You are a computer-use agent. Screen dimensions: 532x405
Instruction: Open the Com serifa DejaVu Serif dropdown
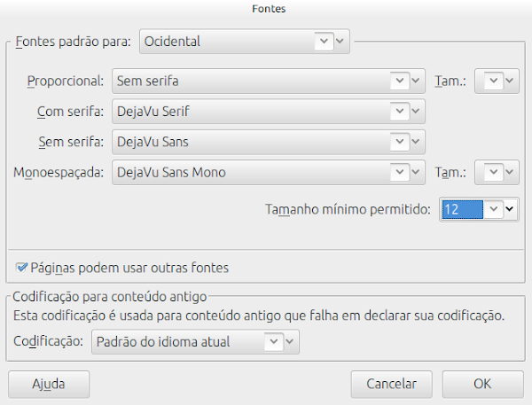click(269, 112)
